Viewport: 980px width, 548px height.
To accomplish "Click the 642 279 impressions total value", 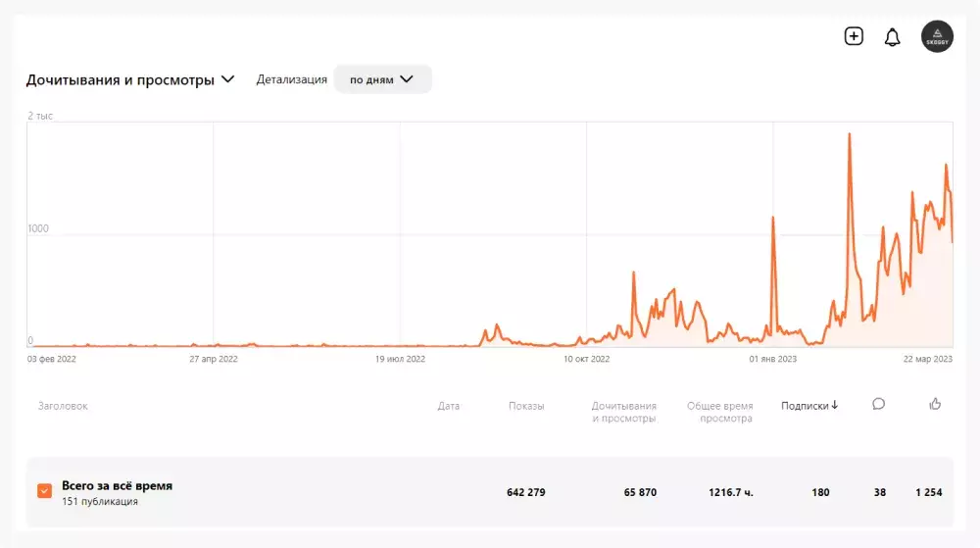I will point(525,492).
